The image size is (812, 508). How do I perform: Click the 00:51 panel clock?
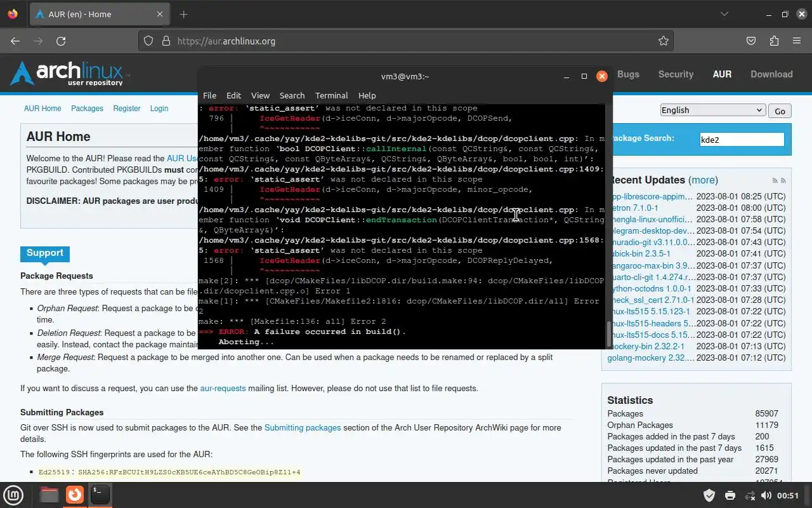coord(788,495)
